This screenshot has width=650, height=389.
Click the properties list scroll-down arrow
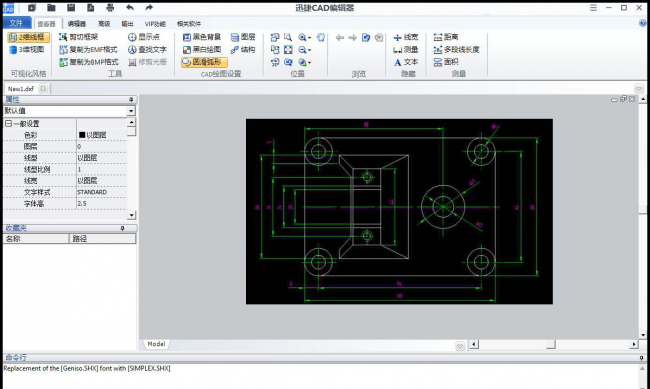point(131,215)
